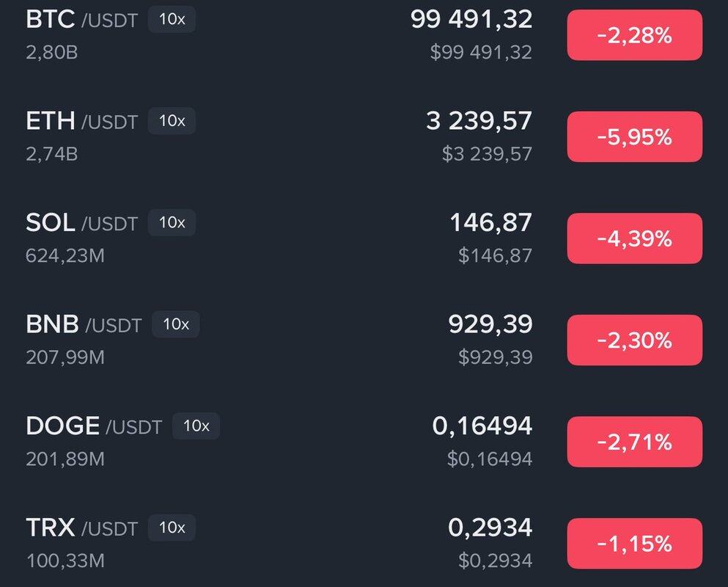Click the ETH -5,95% change button

point(634,137)
